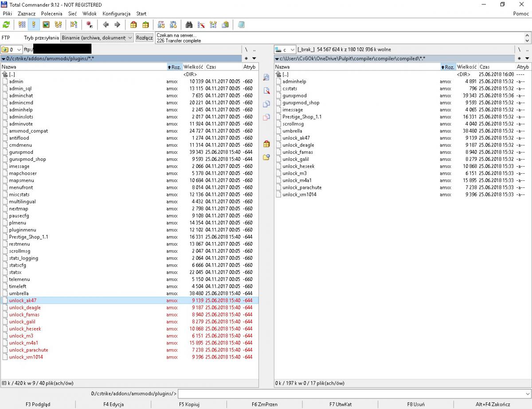
Task: Open left panel directory history arrow
Action: click(x=254, y=58)
